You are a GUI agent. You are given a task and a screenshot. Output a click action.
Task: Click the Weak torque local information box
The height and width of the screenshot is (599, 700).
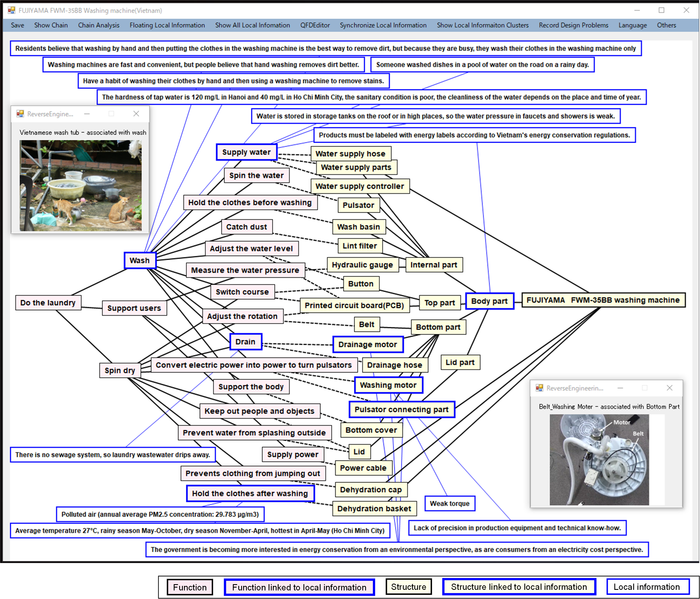pos(449,503)
